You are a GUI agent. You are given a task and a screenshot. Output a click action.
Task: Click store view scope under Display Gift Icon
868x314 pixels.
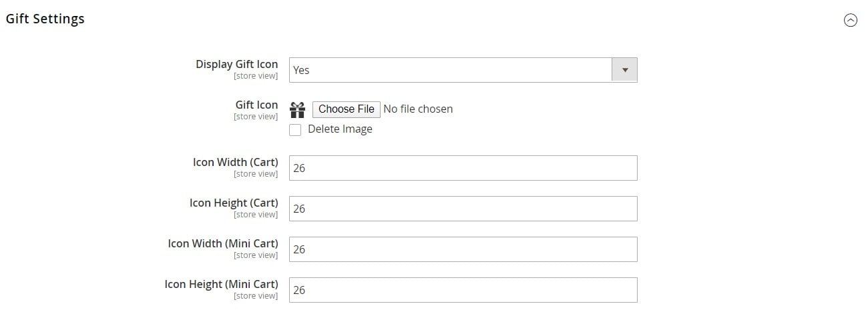tap(256, 76)
